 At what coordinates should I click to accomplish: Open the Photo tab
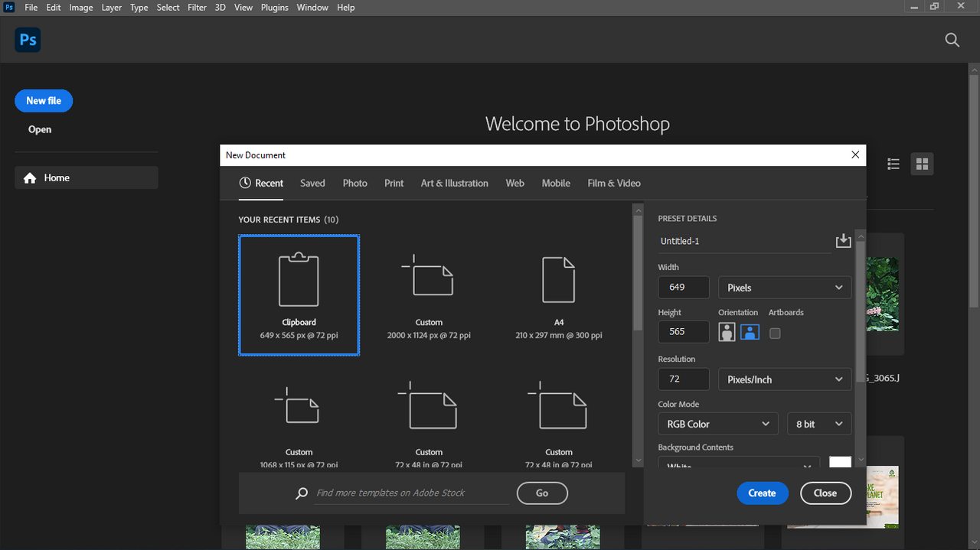click(354, 183)
